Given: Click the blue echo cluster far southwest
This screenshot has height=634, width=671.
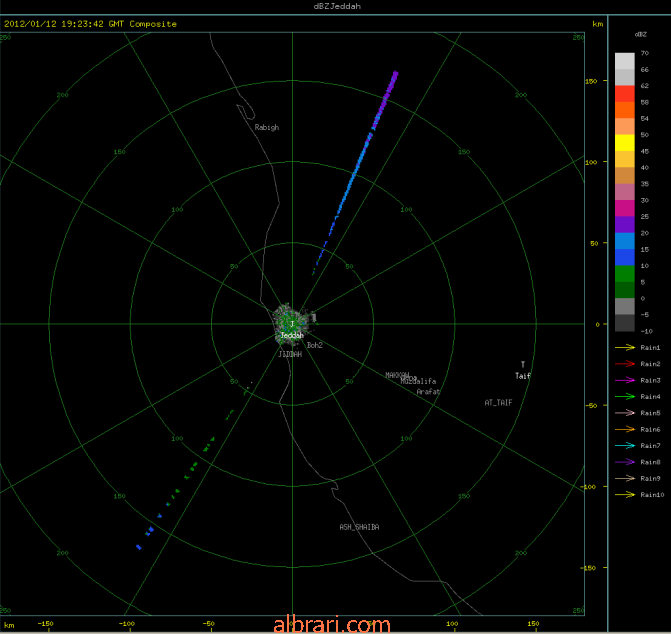Looking at the screenshot, I should point(145,538).
